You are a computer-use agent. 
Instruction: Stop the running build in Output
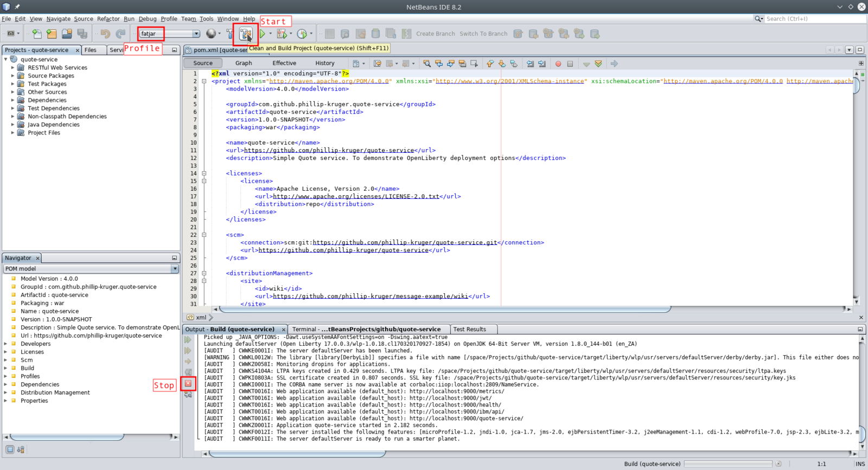point(188,383)
